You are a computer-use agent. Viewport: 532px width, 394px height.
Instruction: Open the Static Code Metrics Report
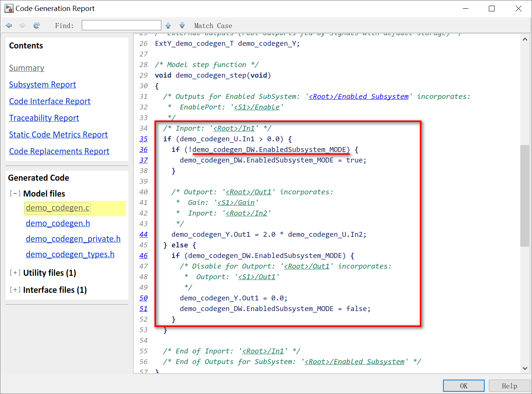tap(58, 134)
